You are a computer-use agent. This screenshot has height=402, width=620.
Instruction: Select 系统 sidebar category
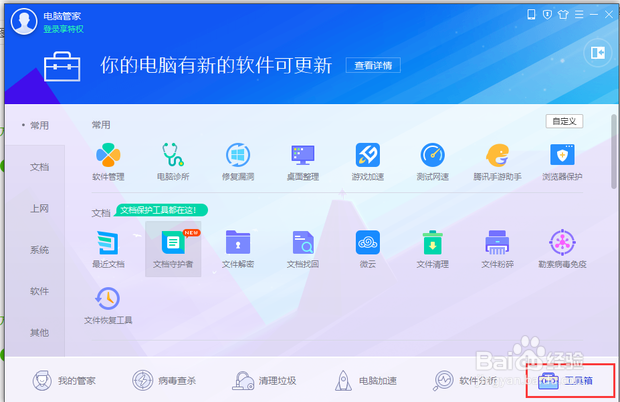pyautogui.click(x=40, y=250)
